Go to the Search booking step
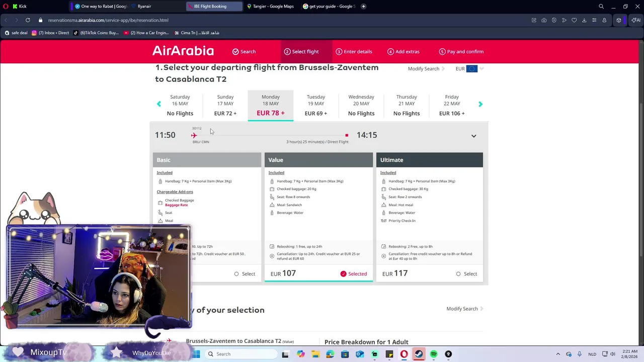The height and width of the screenshot is (362, 644). [x=244, y=51]
